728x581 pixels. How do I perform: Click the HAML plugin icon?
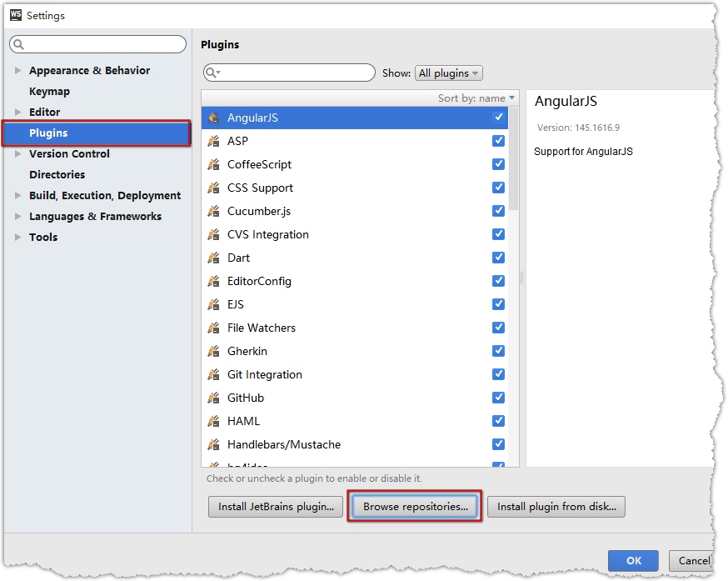(213, 421)
